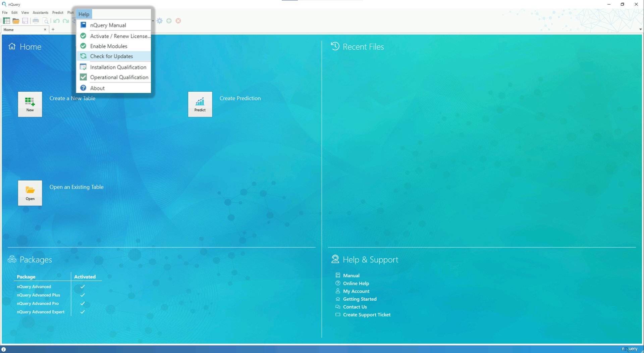644x353 pixels.
Task: Open the Assistants menu
Action: (x=40, y=12)
